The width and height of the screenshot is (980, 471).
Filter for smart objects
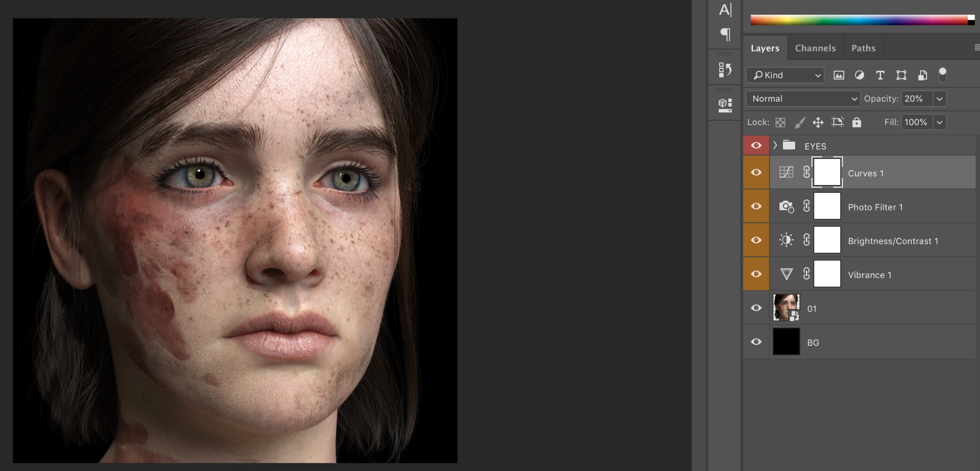[x=922, y=75]
